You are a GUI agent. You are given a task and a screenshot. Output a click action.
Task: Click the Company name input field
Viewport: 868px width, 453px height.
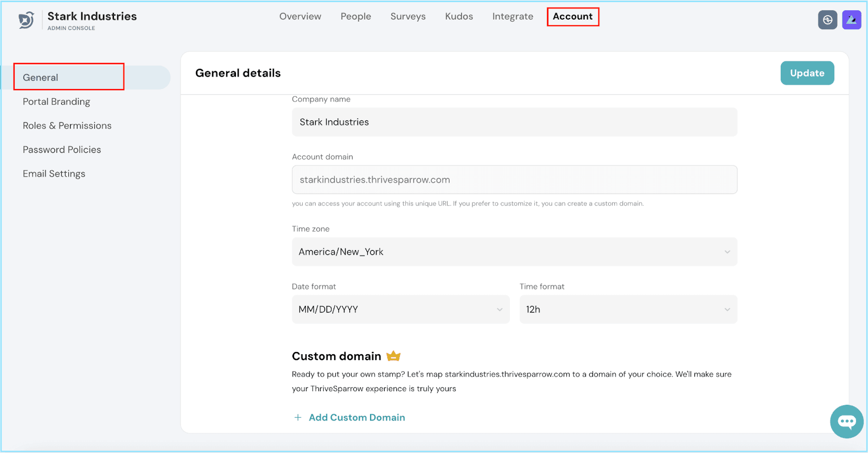pos(514,122)
